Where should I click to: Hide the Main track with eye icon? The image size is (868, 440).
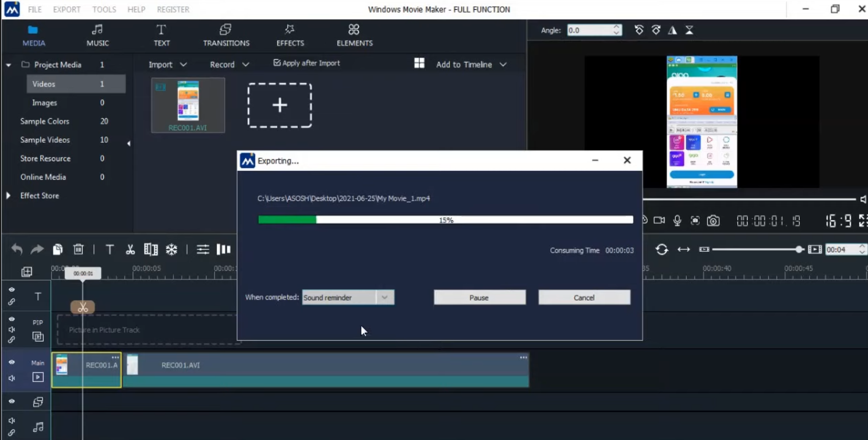11,363
